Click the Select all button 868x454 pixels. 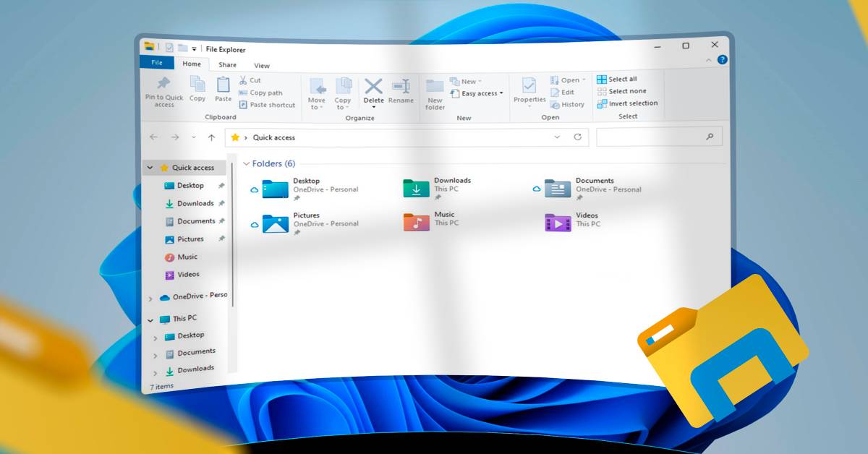[x=617, y=80]
